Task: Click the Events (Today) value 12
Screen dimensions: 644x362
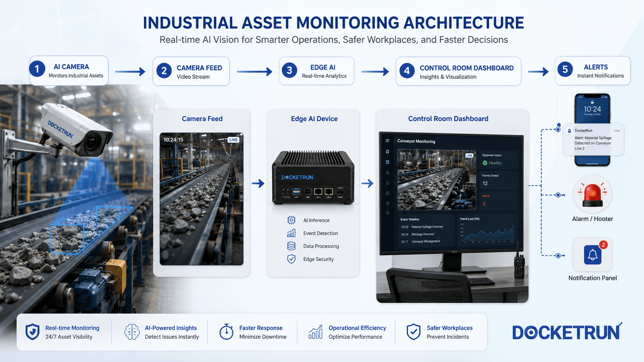Action: (485, 184)
